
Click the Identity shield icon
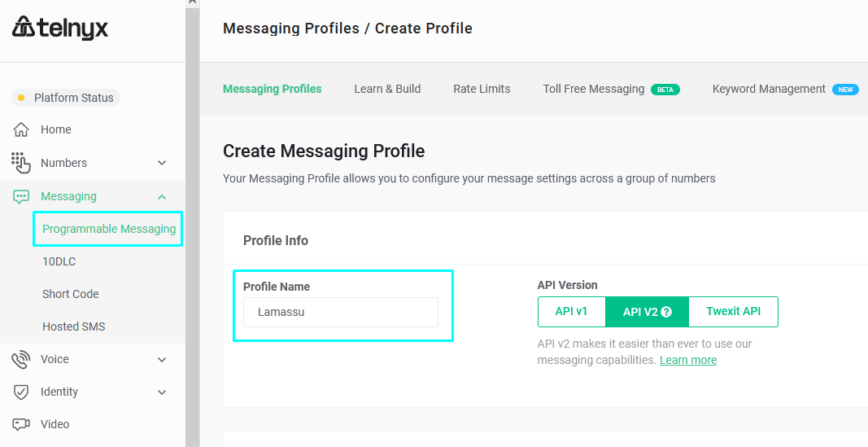click(21, 392)
